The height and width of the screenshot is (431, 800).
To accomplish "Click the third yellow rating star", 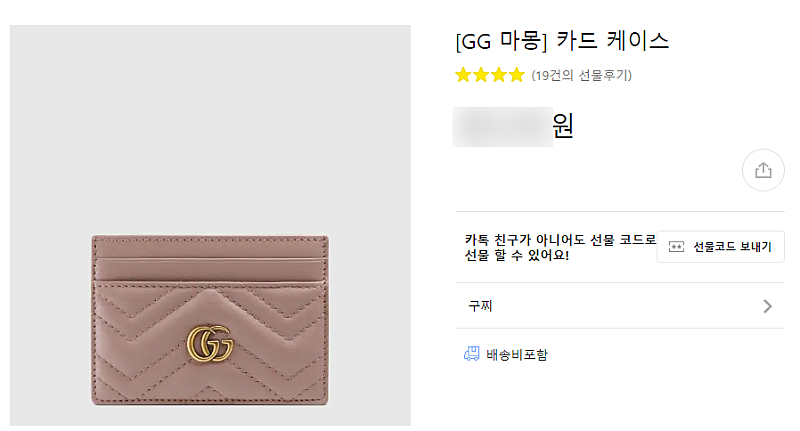I will tap(499, 75).
